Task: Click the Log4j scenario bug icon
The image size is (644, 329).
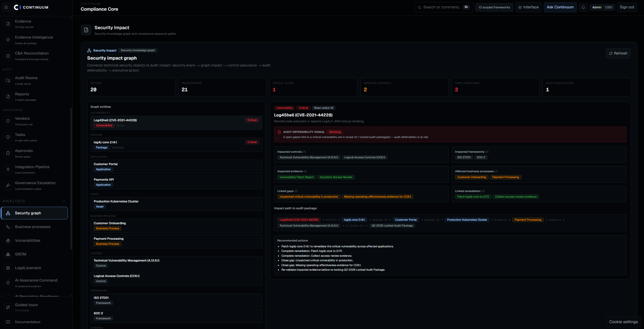Action: click(x=8, y=268)
